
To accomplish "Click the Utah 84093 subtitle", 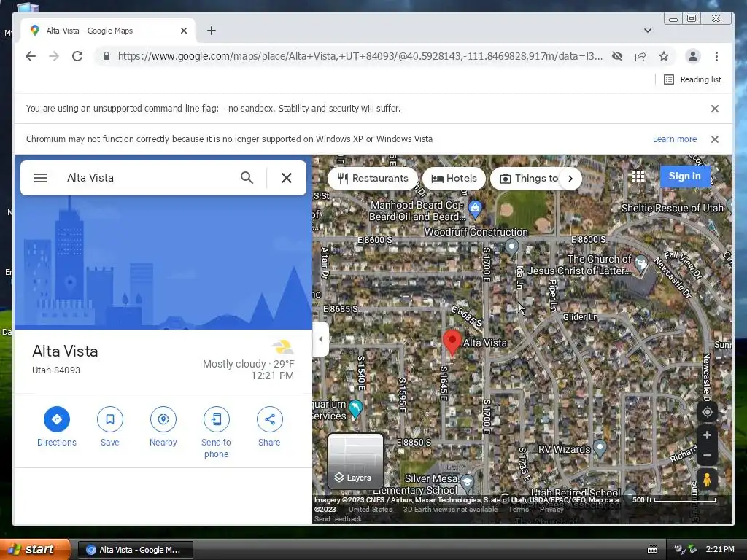I will (55, 370).
